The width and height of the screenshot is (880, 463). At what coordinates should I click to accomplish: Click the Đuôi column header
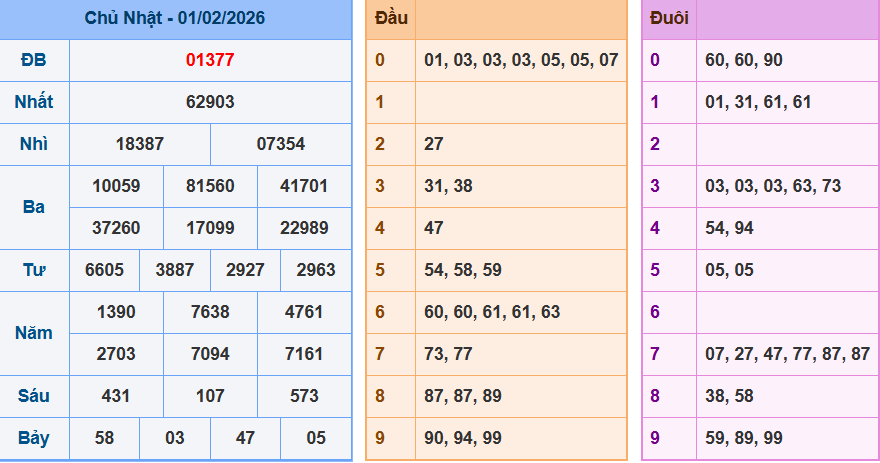669,19
